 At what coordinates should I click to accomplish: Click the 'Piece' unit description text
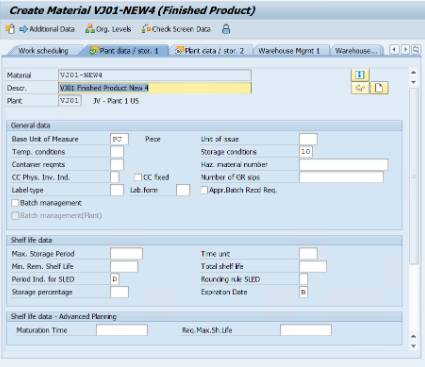[x=153, y=139]
